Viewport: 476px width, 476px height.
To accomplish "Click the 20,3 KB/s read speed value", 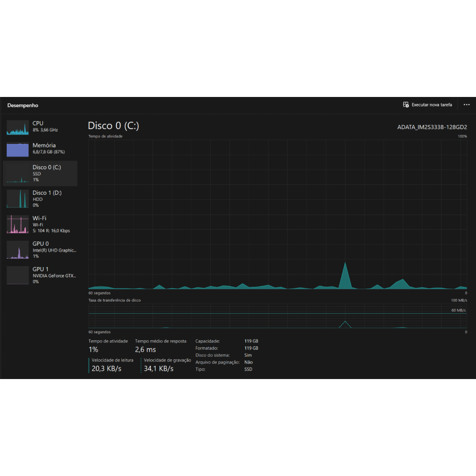I will click(x=106, y=368).
